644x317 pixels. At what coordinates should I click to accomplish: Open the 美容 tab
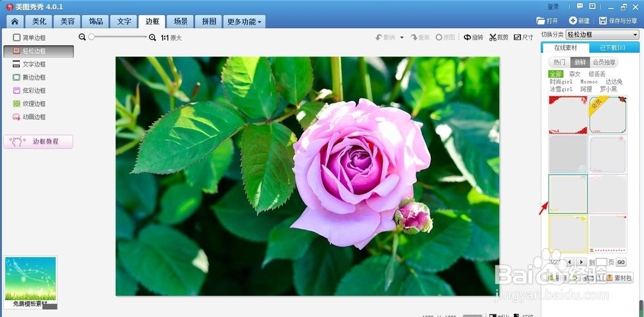pos(68,21)
